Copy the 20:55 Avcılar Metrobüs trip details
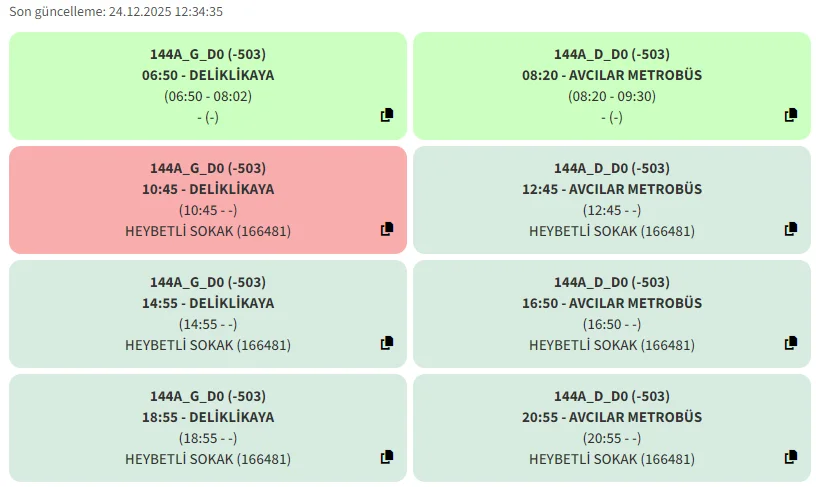This screenshot has width=816, height=487. tap(791, 457)
